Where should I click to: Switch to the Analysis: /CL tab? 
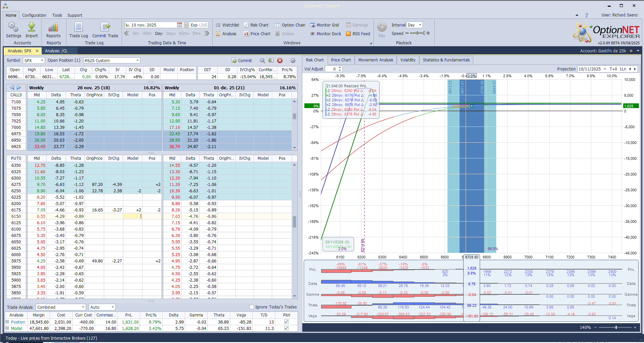coord(56,51)
